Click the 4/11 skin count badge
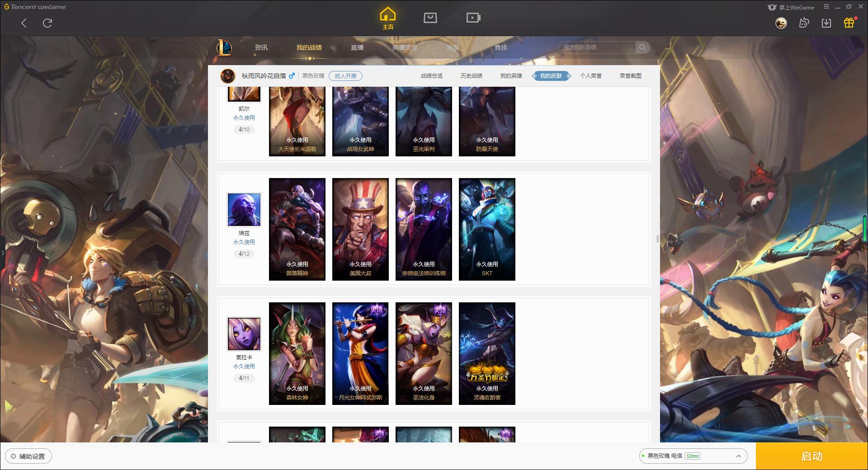 pyautogui.click(x=244, y=378)
